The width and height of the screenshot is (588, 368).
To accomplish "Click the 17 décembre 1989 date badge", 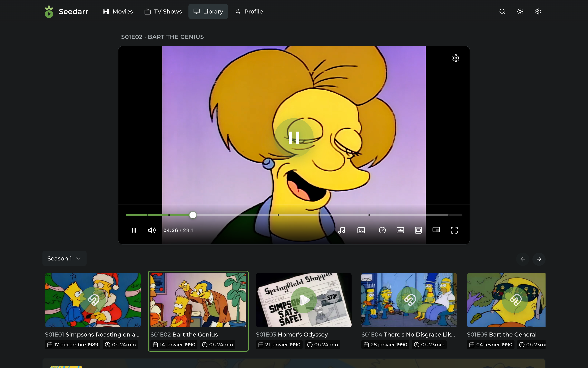I will point(73,345).
